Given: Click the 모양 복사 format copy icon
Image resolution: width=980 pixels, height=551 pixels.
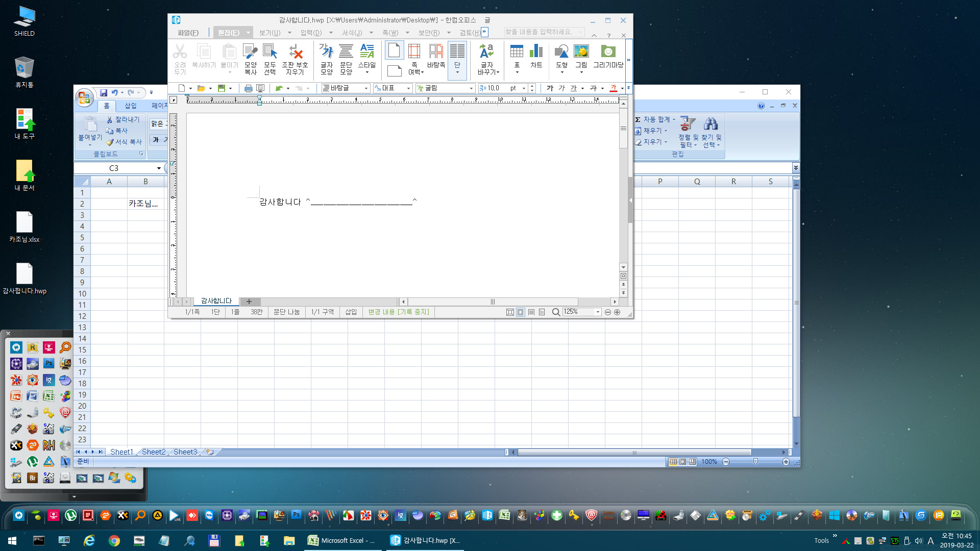Looking at the screenshot, I should tap(250, 59).
